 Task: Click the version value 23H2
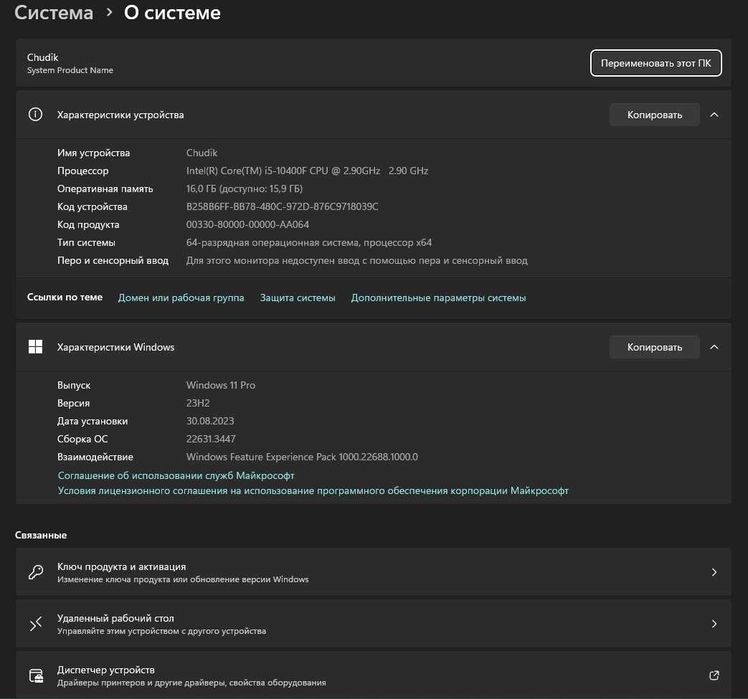point(198,403)
